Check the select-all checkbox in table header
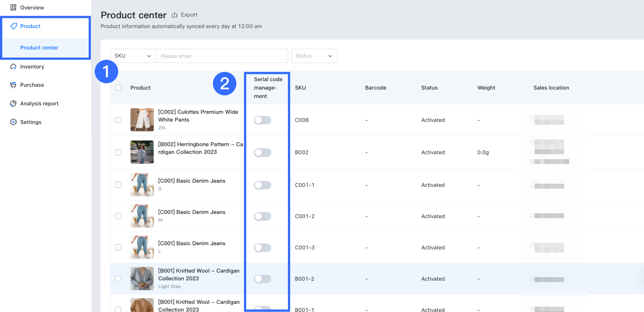 pos(118,88)
